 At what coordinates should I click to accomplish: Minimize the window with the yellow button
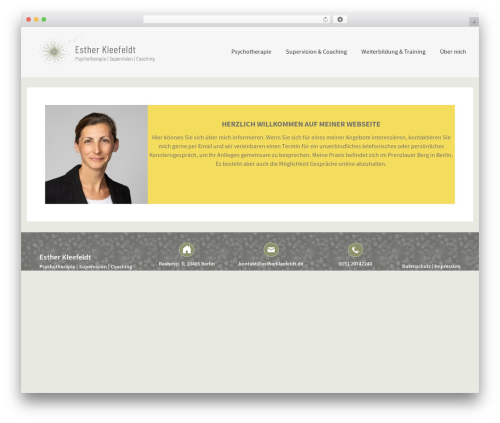coord(36,19)
